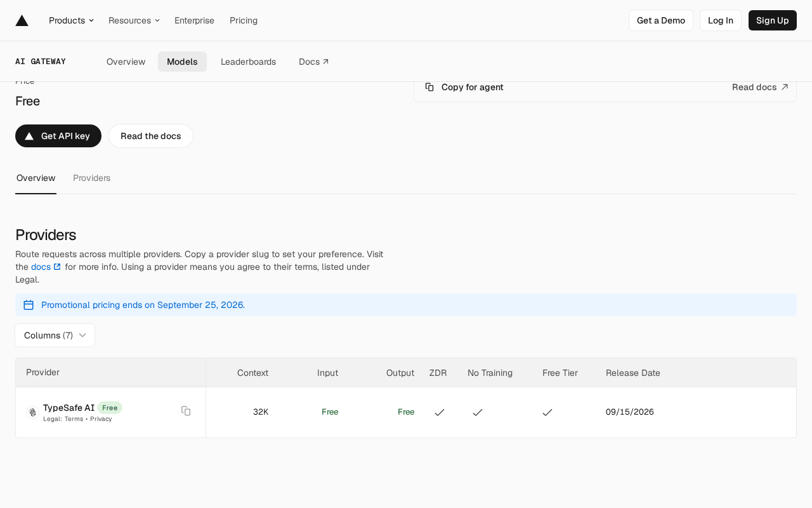Click the Output column header
Screen dimensions: 812x508
400,373
